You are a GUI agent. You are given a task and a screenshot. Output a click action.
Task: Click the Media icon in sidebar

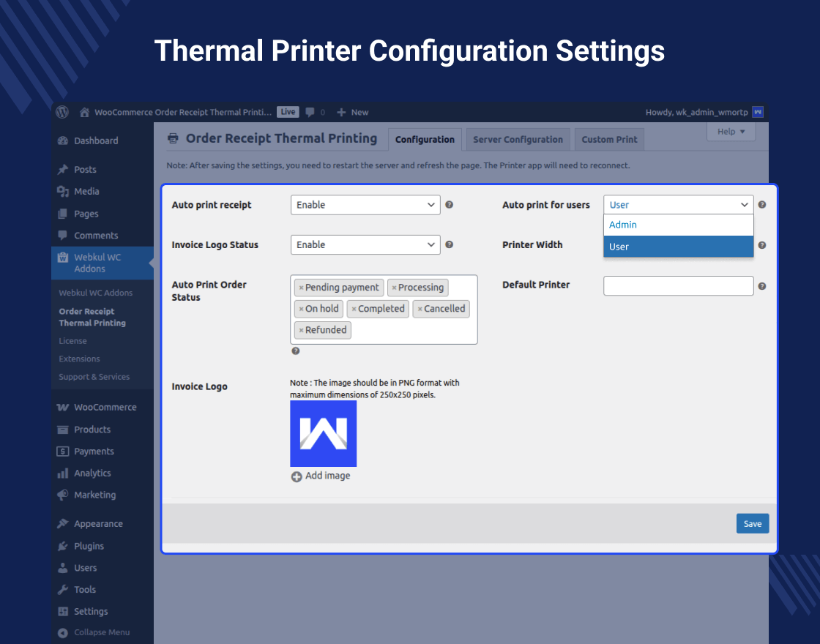pos(63,191)
